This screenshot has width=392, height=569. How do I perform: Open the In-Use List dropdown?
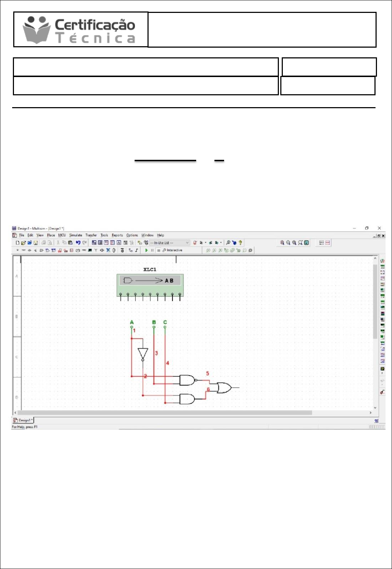(x=169, y=243)
